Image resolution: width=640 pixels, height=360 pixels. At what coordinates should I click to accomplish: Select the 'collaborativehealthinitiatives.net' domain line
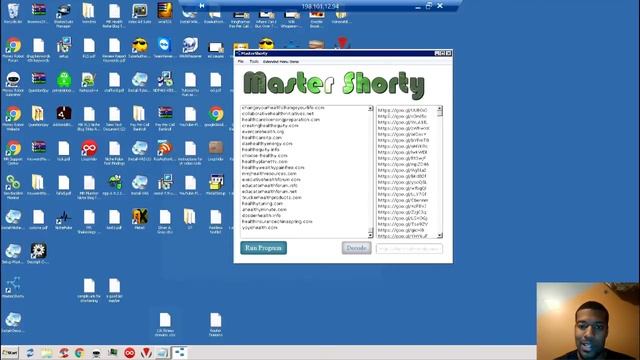[278, 114]
